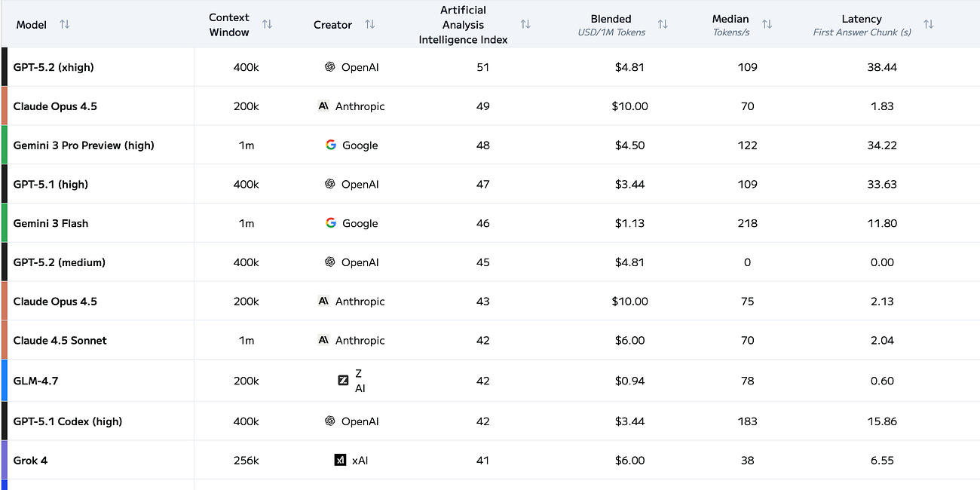Click Anthropic logo in Opus row with index 43
980x490 pixels.
(x=323, y=302)
